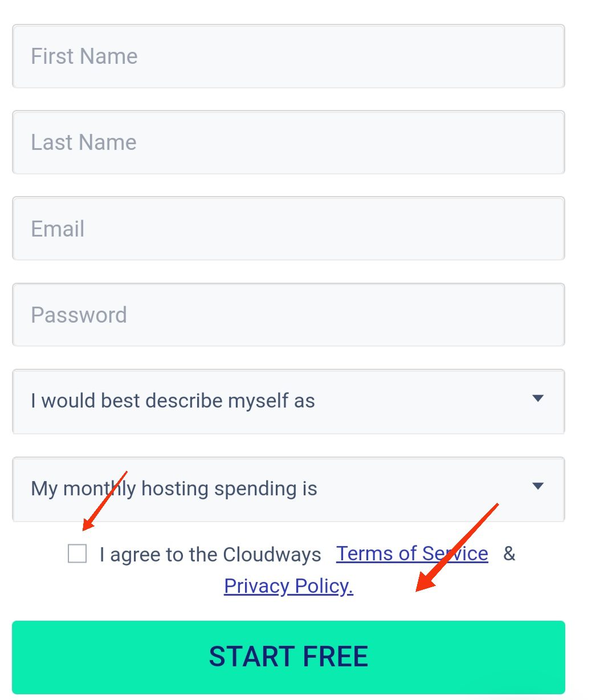Click the 'First Name' placeholder text

pos(84,56)
